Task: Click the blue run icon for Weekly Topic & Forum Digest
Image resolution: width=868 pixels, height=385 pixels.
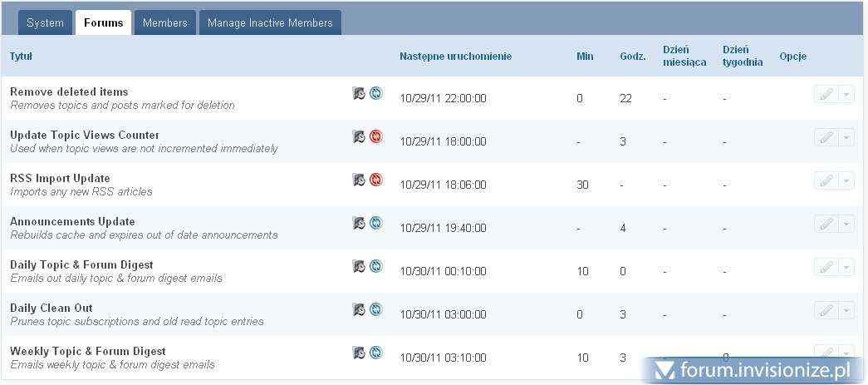Action: point(375,353)
